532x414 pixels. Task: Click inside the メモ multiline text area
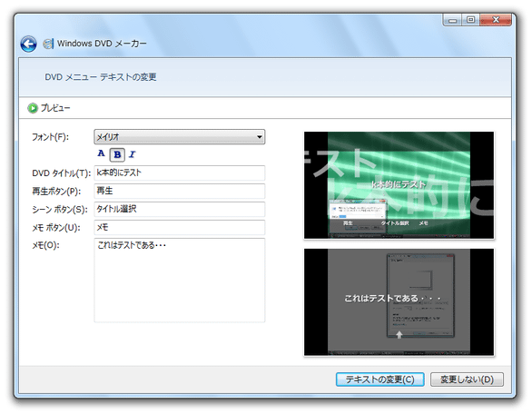179,280
